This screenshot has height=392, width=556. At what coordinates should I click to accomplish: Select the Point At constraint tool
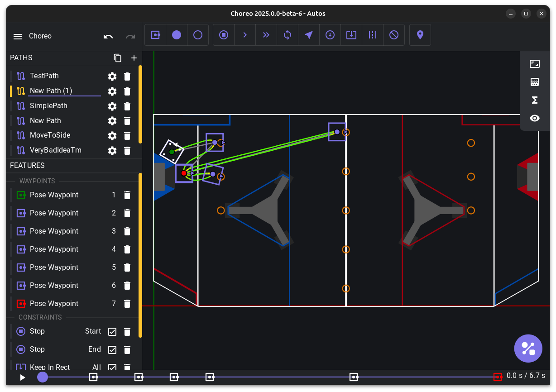[308, 35]
